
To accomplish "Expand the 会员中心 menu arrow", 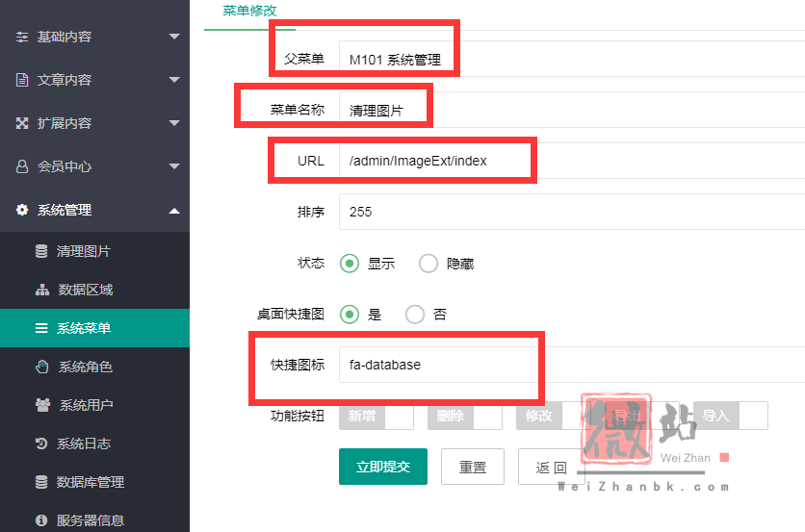I will [174, 166].
